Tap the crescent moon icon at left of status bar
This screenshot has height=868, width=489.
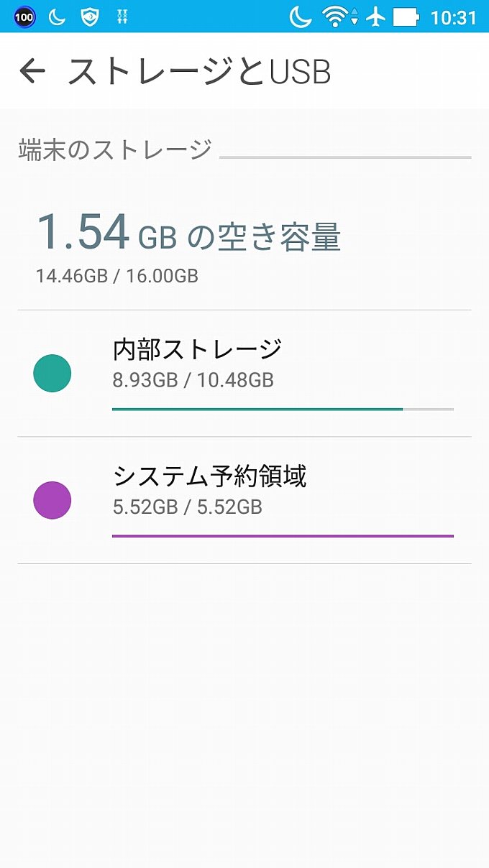click(x=57, y=17)
